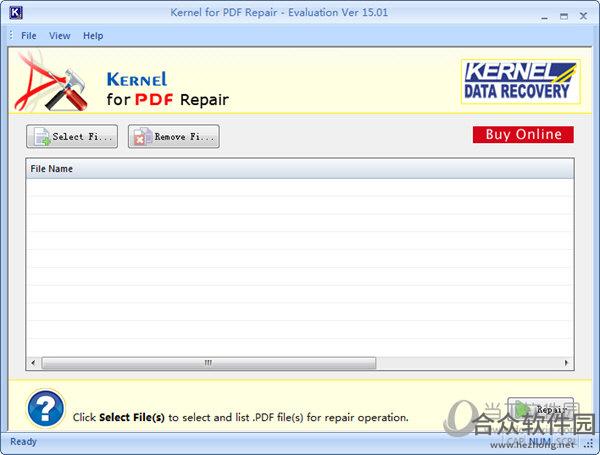Click the 'Kernel for PDF Repair' heading text
This screenshot has width=600, height=455.
coord(168,89)
